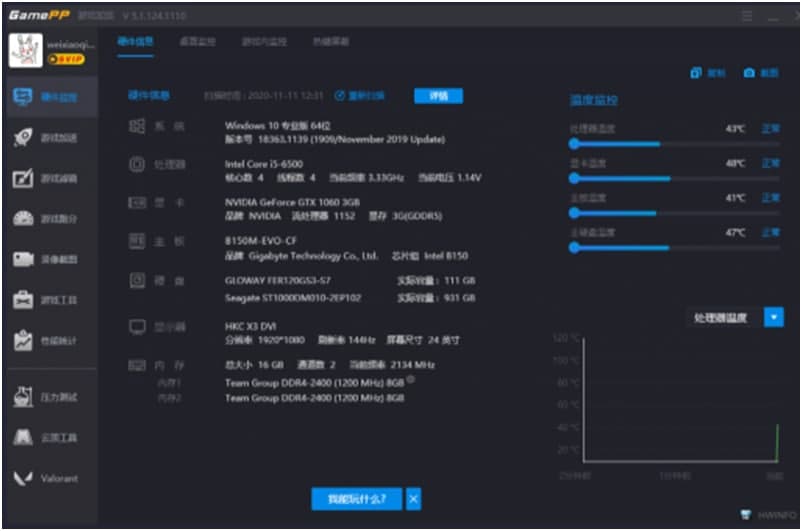Open the game filter pencil-frame icon
802x531 pixels.
pyautogui.click(x=23, y=178)
